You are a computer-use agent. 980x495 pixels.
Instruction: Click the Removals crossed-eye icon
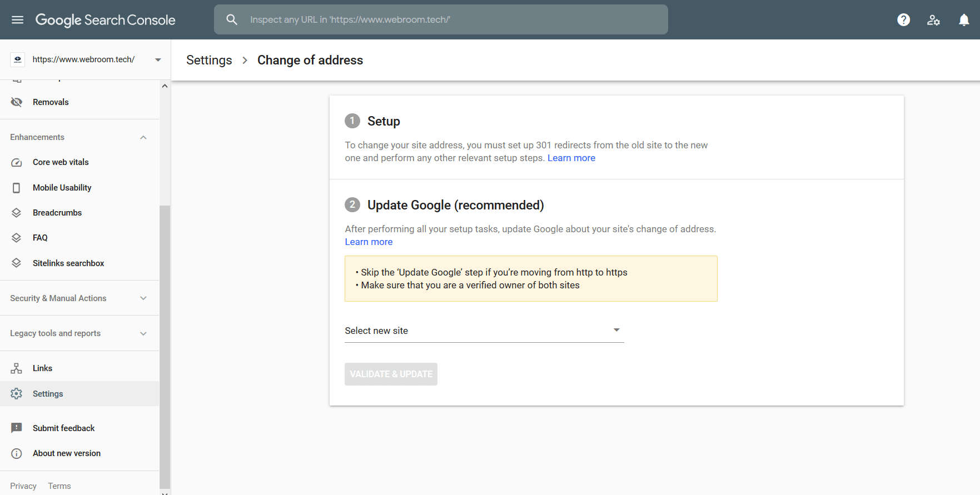click(x=17, y=102)
